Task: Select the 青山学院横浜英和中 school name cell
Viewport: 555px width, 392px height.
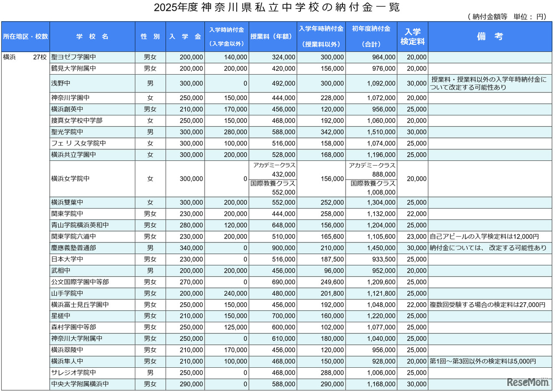Action: [92, 225]
